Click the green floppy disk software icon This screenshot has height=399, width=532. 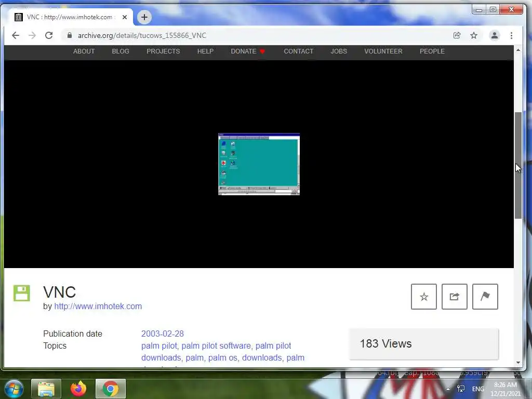[x=22, y=293]
